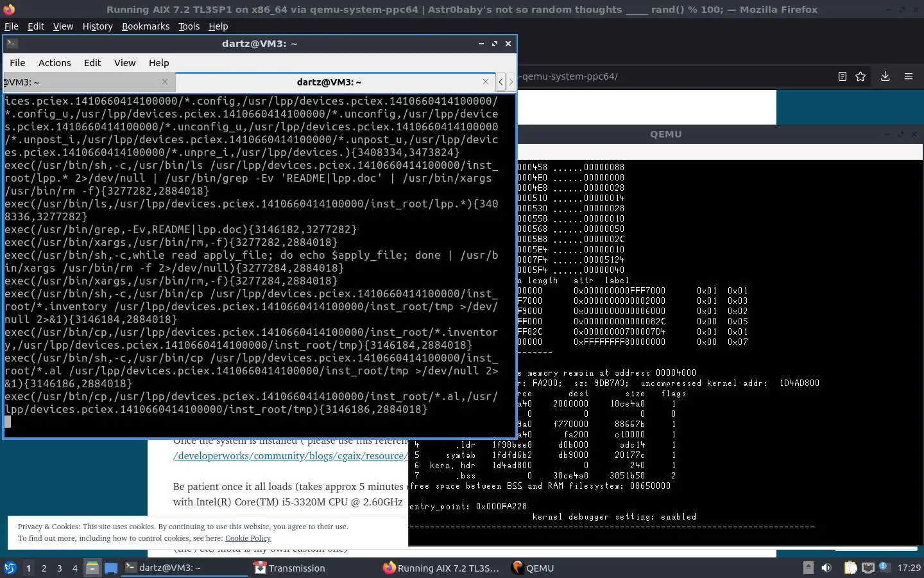Click terminal icon in terminal title bar
The width and height of the screenshot is (924, 578).
(x=12, y=44)
